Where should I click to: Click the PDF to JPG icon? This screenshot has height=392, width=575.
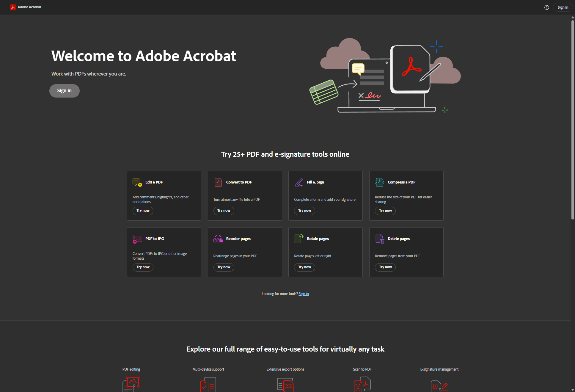[137, 239]
